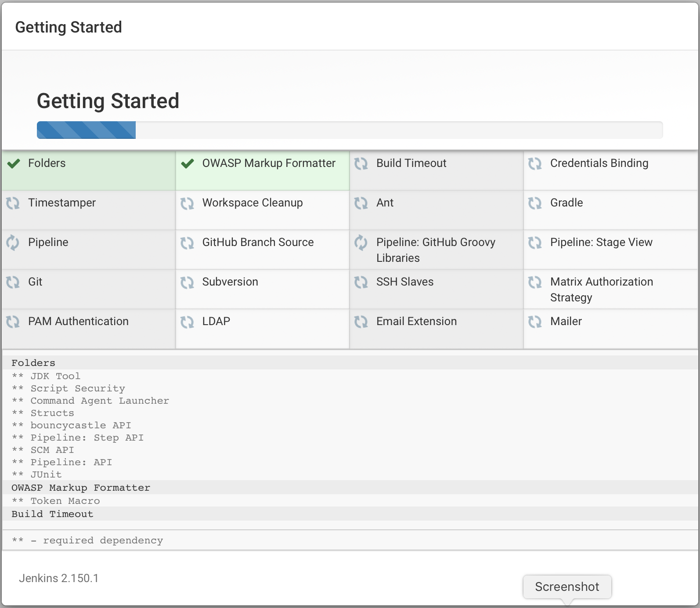Screen dimensions: 700x608
Task: Click the Email Extension plugin label
Action: [x=416, y=322]
